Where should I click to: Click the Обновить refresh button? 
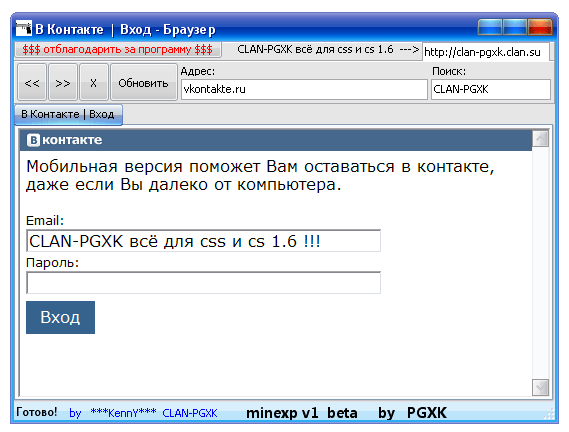click(x=143, y=82)
